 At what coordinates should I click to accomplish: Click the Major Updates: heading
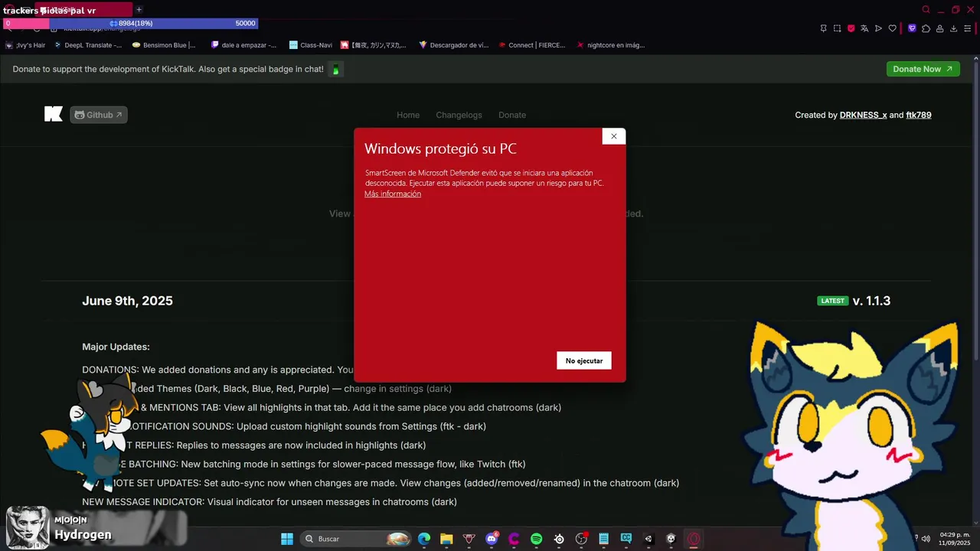tap(116, 347)
